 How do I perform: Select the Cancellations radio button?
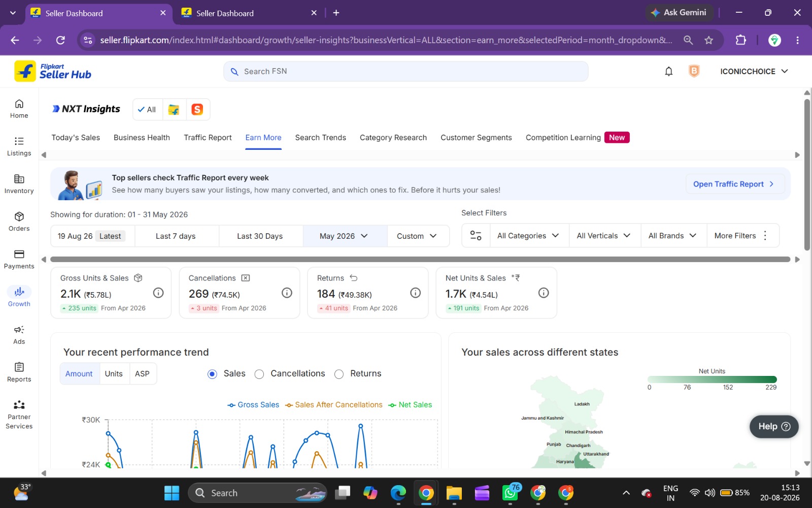[259, 374]
